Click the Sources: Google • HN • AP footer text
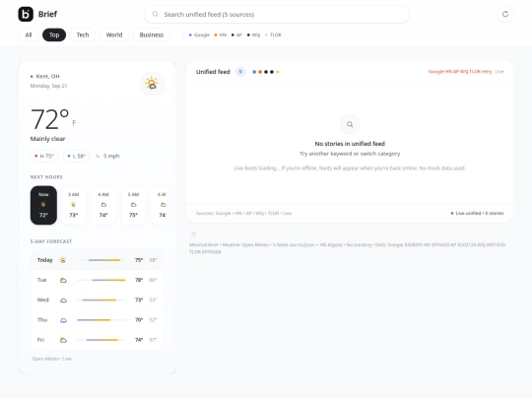This screenshot has width=532, height=399. coord(243,214)
